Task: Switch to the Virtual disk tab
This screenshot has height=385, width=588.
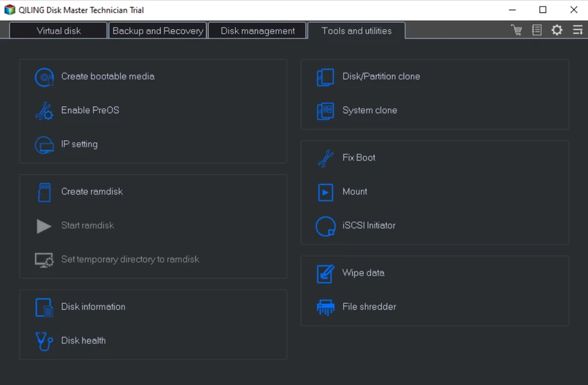Action: click(59, 30)
